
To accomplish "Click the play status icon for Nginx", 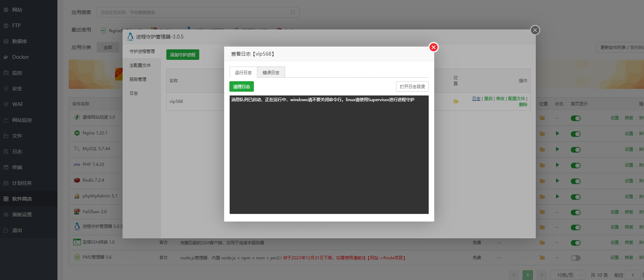I will click(x=557, y=133).
